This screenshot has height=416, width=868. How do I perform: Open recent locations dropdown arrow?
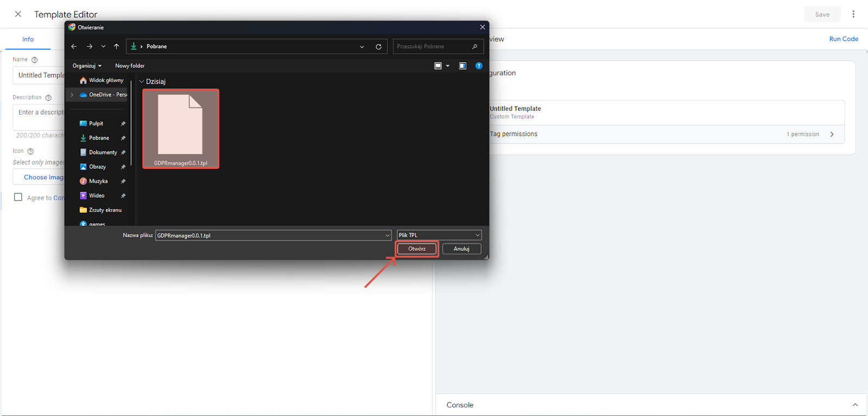103,47
